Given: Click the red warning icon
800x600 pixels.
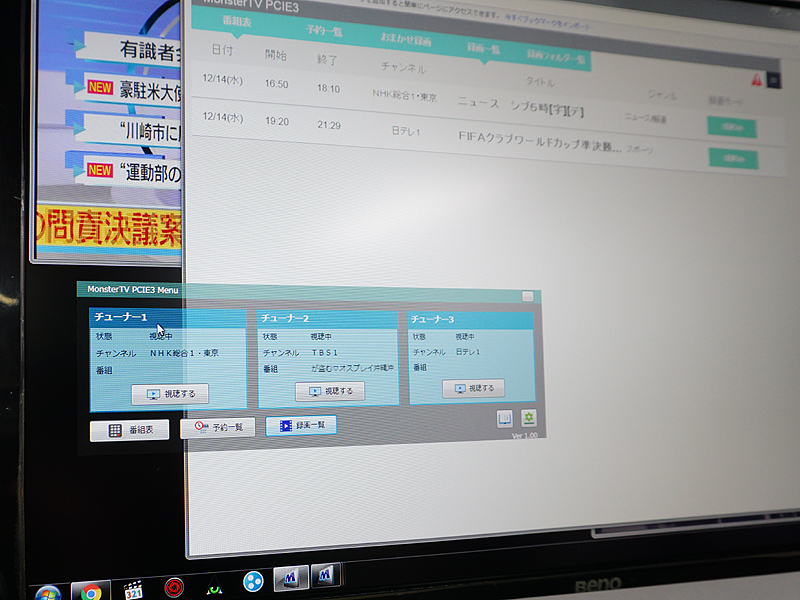Looking at the screenshot, I should tap(757, 79).
